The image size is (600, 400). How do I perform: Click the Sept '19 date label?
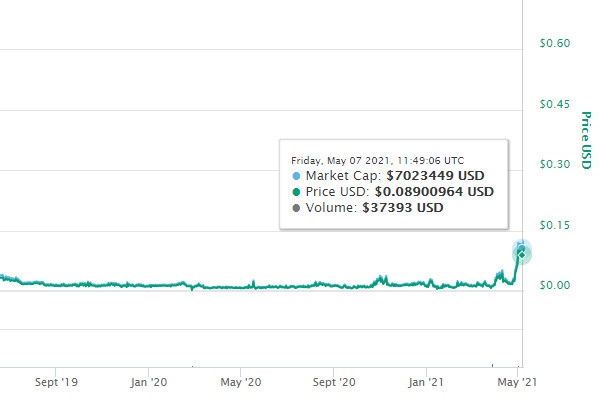point(56,382)
